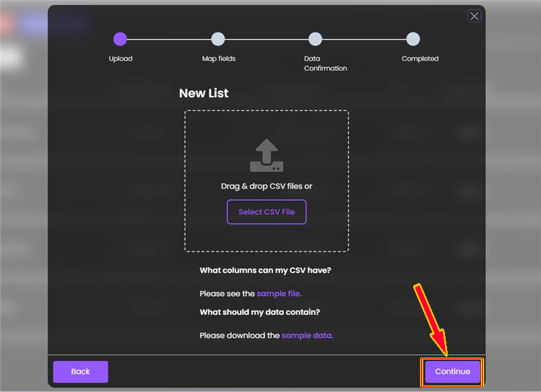Click 'What columns can my CSV have?' text
541x392 pixels.
click(x=265, y=270)
